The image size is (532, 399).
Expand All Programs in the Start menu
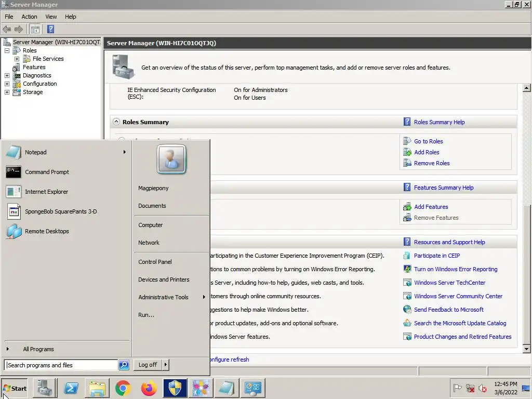coord(38,349)
